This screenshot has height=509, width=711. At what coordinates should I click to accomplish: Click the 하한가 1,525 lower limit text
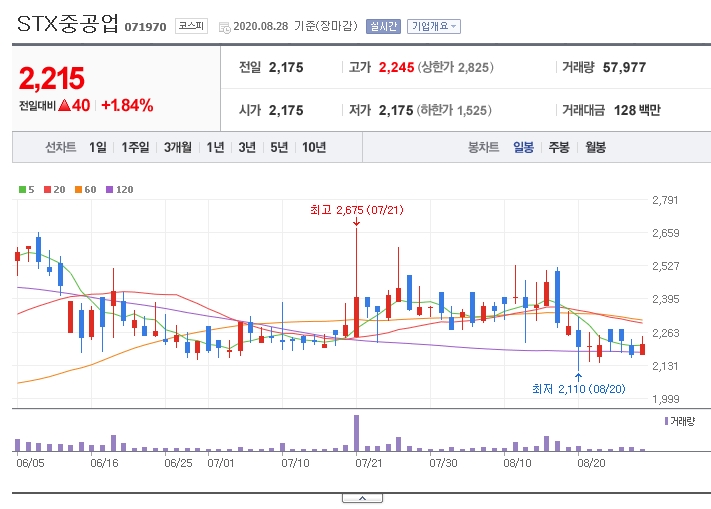click(x=454, y=110)
